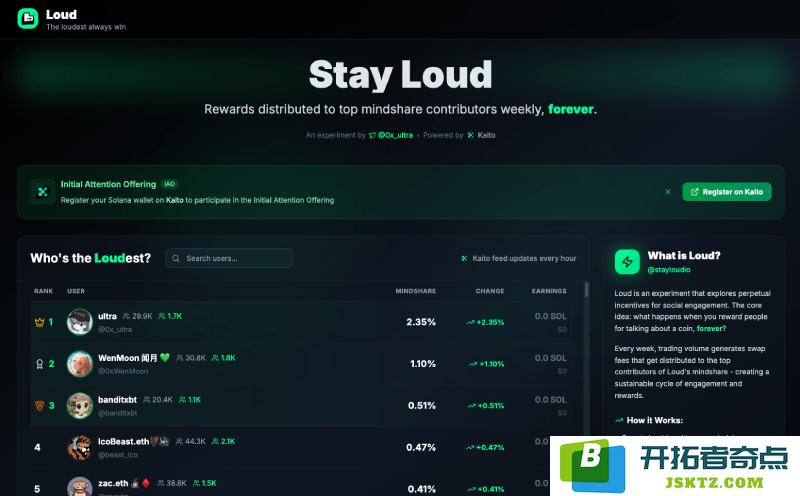Open IcoBeast.eth's avatar
Viewport: 800px width, 496px height.
pyautogui.click(x=80, y=448)
